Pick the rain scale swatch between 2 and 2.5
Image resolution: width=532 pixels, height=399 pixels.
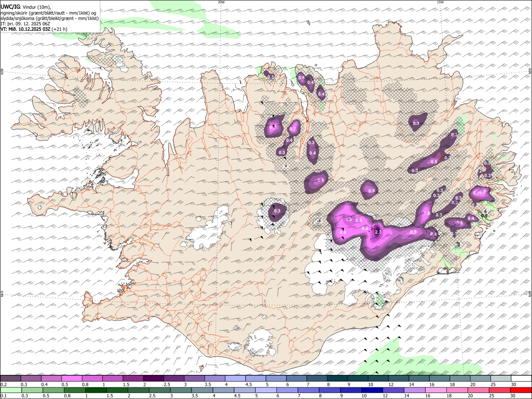(x=138, y=390)
